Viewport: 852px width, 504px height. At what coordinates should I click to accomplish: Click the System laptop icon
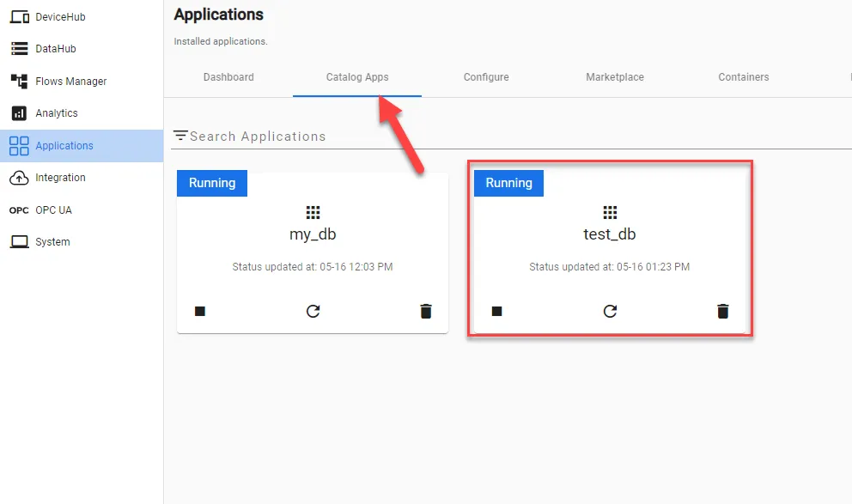20,241
